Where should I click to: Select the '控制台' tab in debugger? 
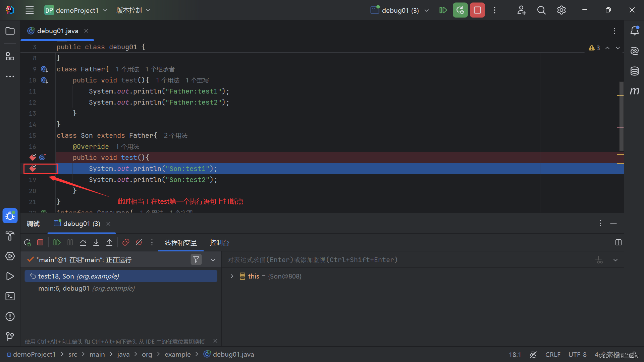[x=219, y=242]
